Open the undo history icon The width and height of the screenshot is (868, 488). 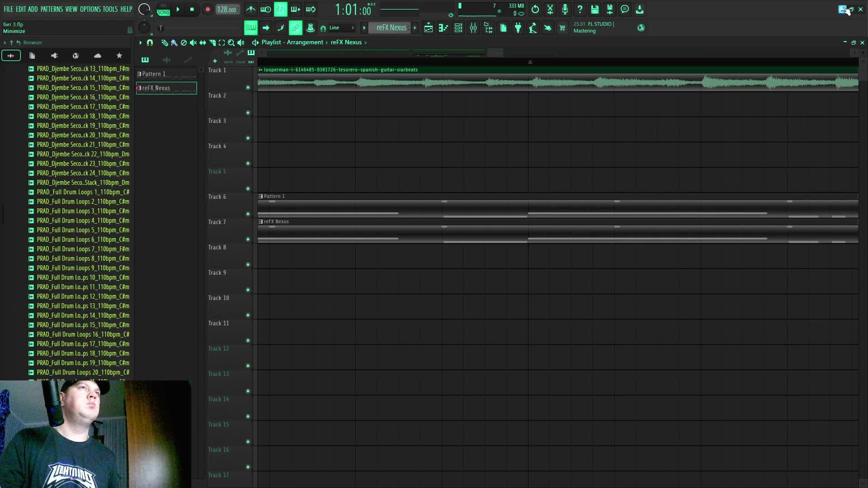click(535, 9)
